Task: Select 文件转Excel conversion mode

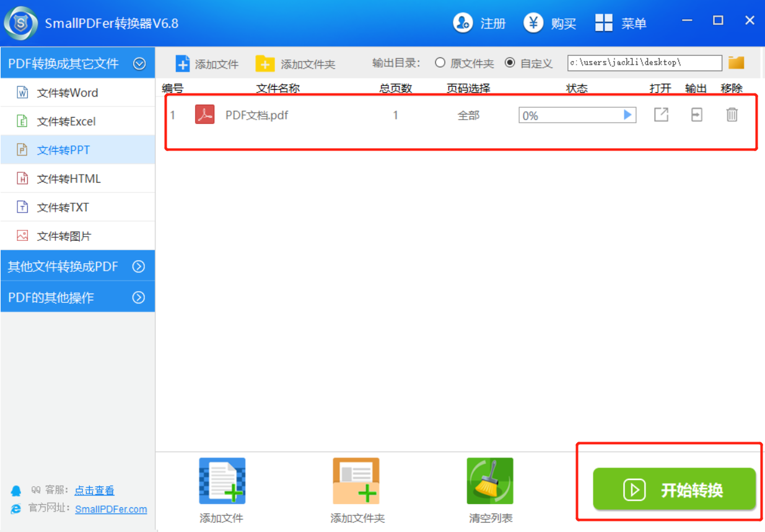Action: tap(77, 121)
